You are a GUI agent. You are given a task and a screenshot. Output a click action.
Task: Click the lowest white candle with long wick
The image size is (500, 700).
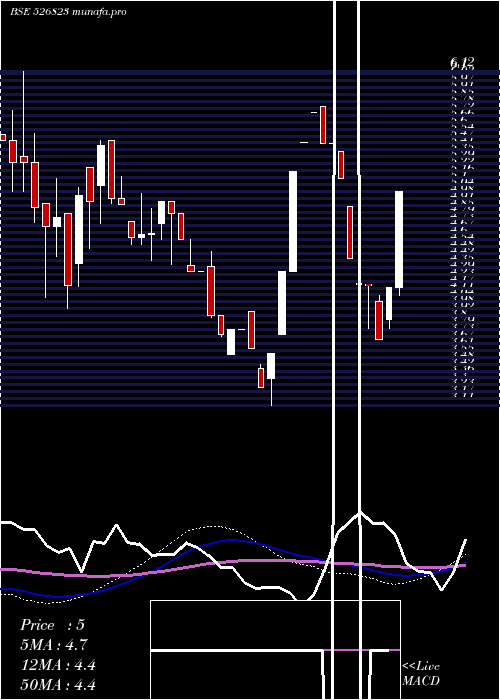pyautogui.click(x=271, y=366)
